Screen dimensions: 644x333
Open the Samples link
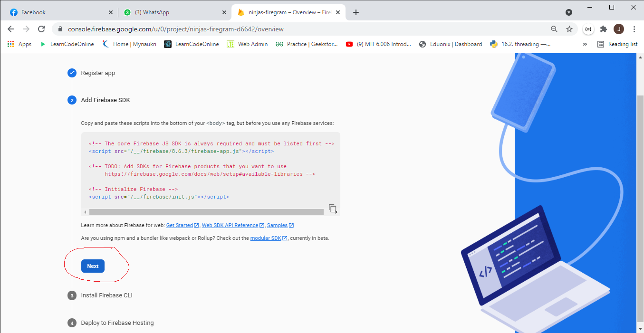pos(280,225)
